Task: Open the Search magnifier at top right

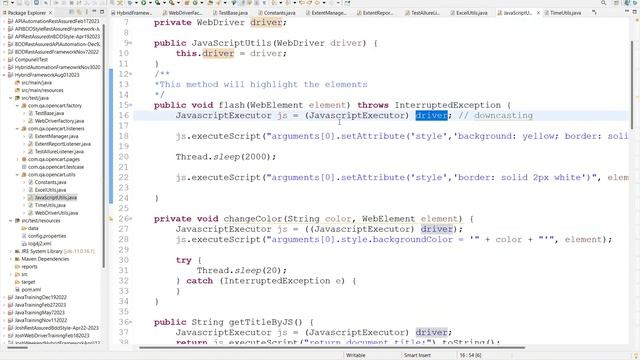Action: pos(603,3)
